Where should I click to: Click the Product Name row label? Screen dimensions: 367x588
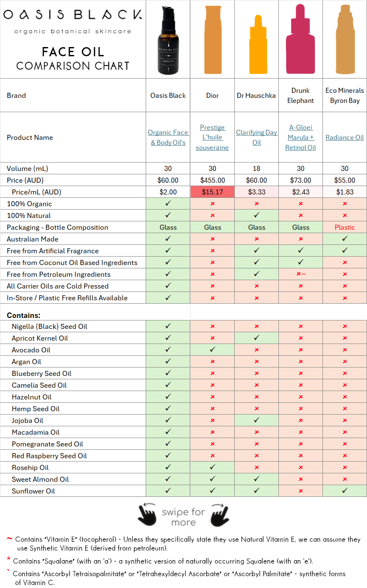30,137
